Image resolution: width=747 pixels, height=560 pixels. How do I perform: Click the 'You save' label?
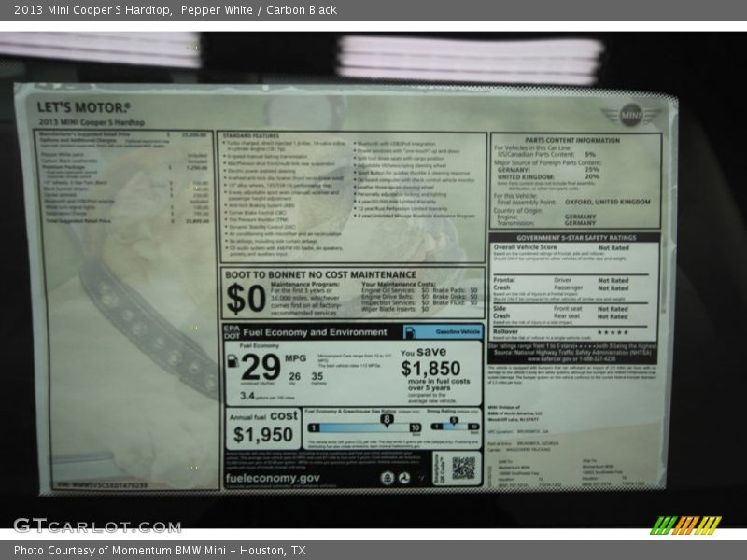coord(424,352)
